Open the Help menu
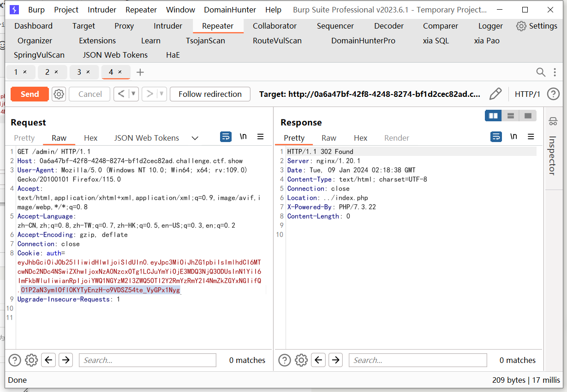This screenshot has height=392, width=567. [273, 10]
